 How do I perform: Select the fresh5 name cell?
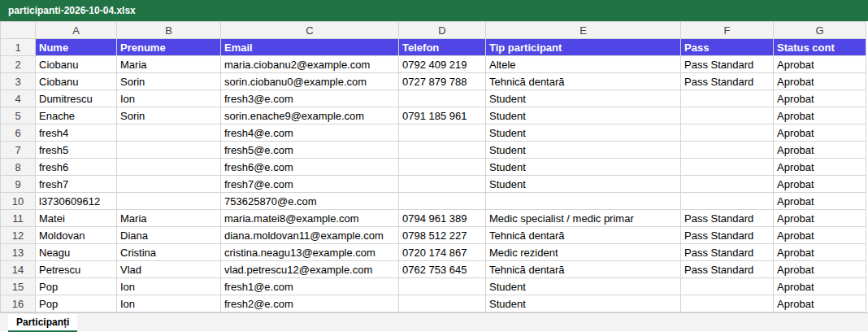coord(76,151)
